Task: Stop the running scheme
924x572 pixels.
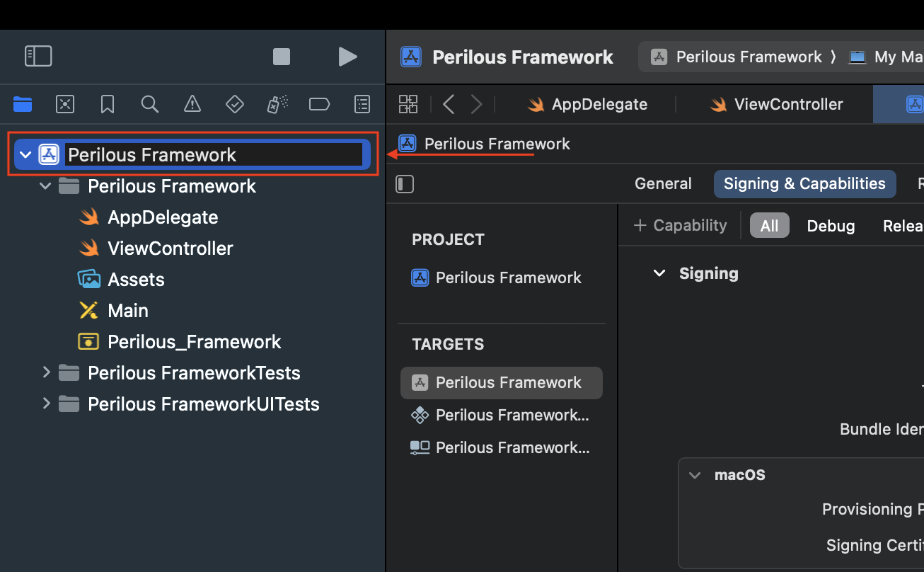Action: (282, 57)
